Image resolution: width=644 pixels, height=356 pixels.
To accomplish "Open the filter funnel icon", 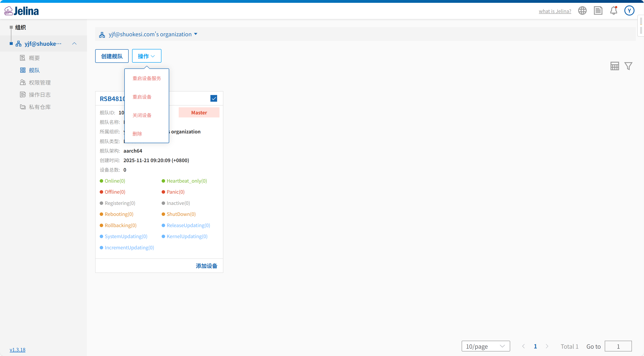I will tap(628, 66).
